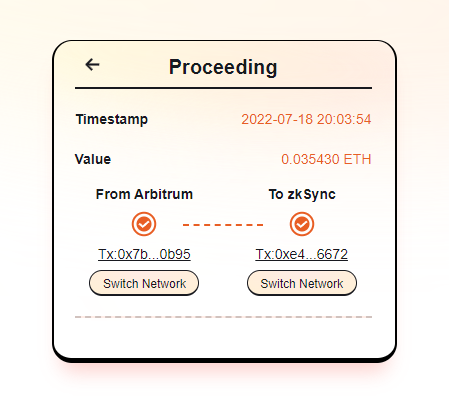Click the ETH currency unit text

pyautogui.click(x=357, y=159)
